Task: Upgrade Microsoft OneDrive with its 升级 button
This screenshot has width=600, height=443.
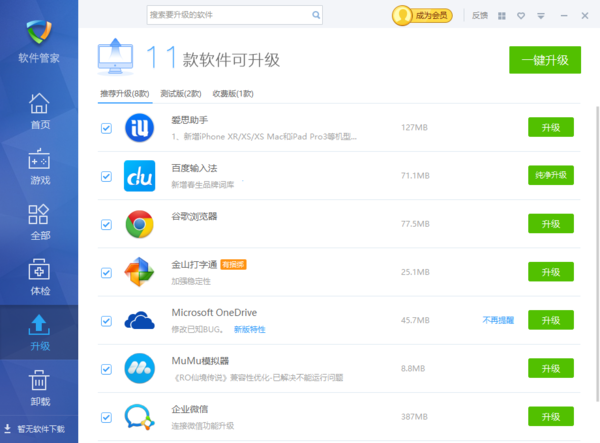Action: (x=551, y=320)
